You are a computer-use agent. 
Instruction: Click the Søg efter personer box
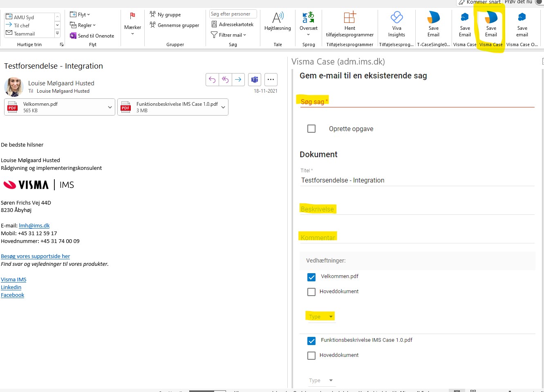tap(233, 14)
